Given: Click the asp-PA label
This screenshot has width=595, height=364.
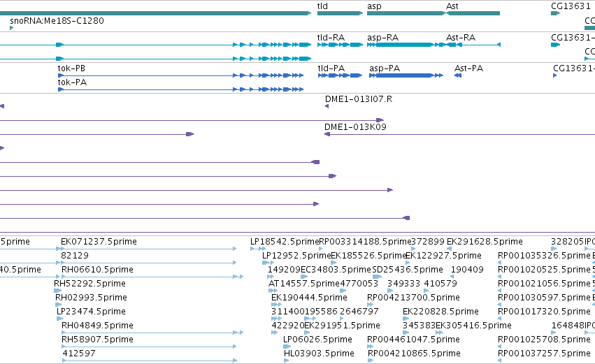Looking at the screenshot, I should [x=385, y=68].
